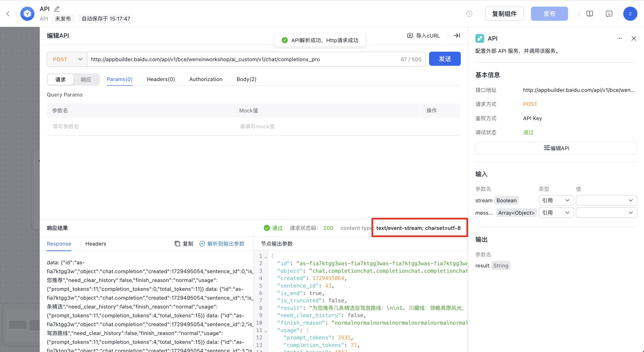
Task: Switch to the 响应 segment
Action: point(86,79)
